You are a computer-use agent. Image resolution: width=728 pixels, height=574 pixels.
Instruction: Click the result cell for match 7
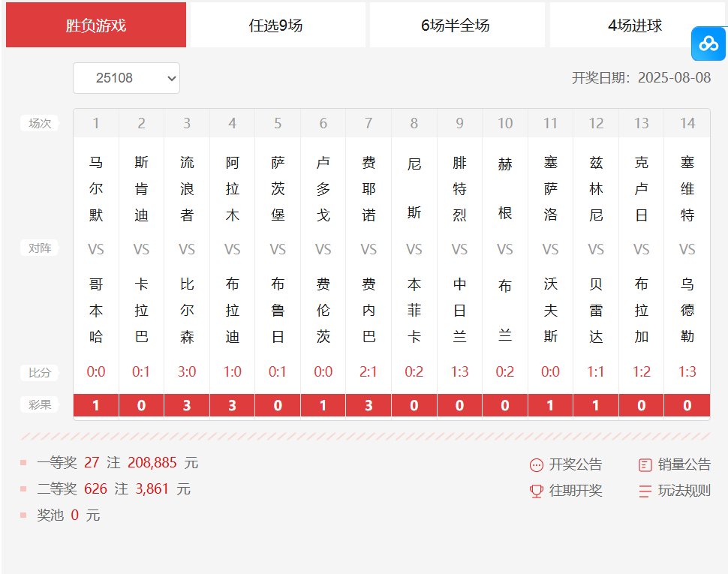pyautogui.click(x=369, y=406)
